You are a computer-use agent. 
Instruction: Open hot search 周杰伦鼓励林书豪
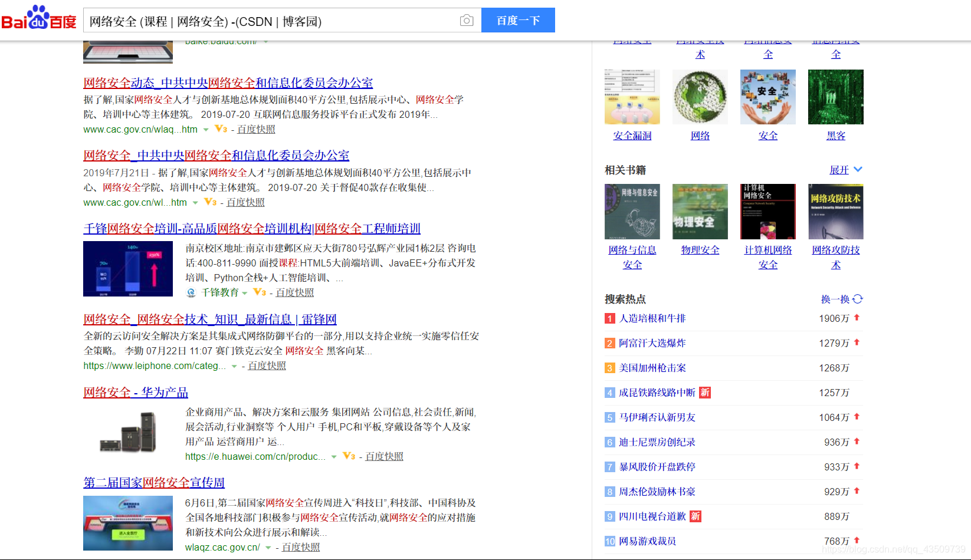click(657, 492)
